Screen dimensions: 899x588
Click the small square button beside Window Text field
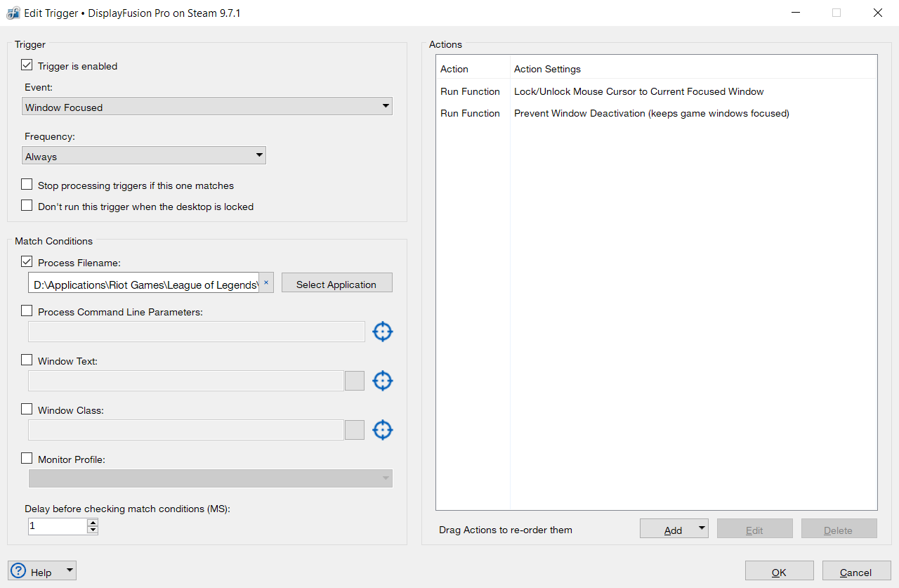tap(355, 381)
